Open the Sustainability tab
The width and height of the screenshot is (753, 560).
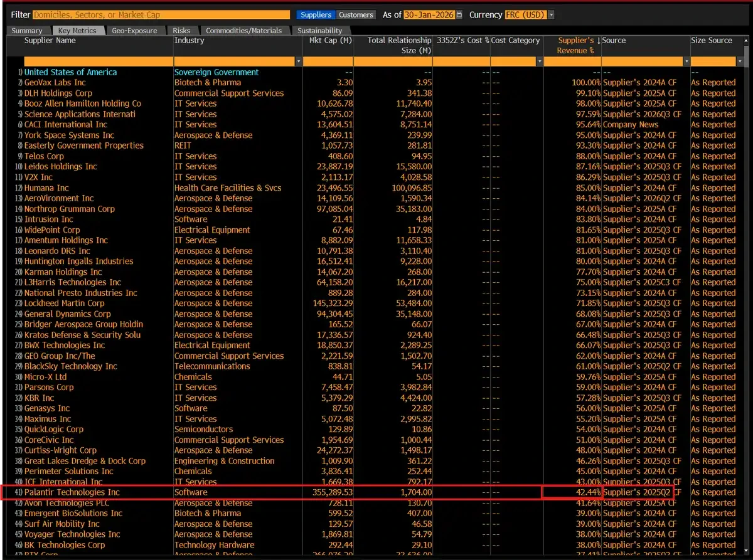[319, 31]
